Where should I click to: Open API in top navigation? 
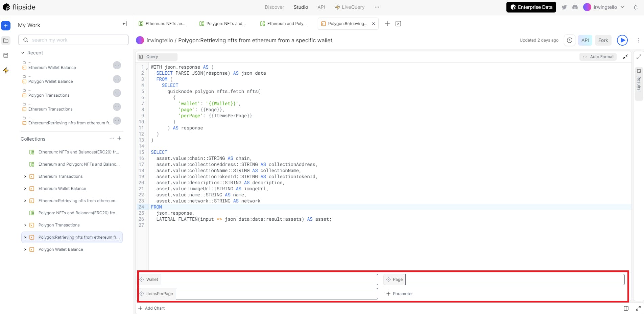321,7
